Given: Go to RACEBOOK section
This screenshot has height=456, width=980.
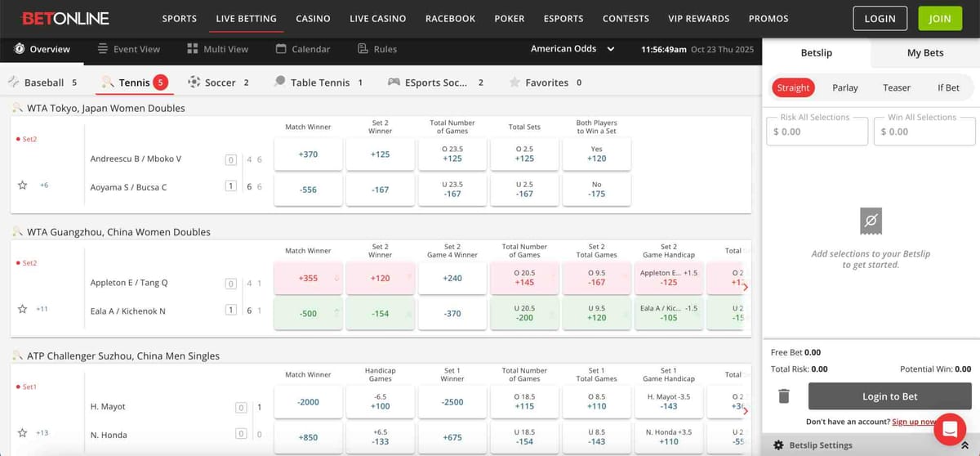Looking at the screenshot, I should tap(450, 19).
